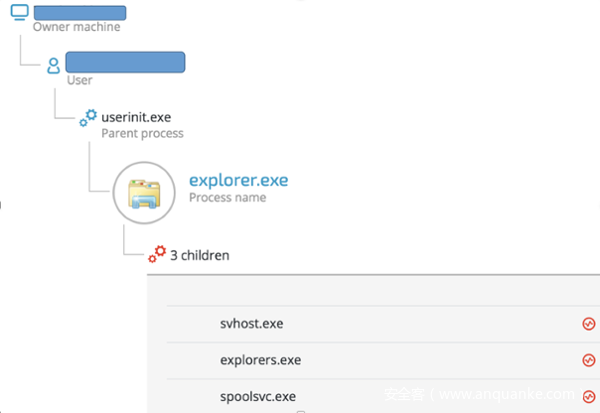The width and height of the screenshot is (600, 413).
Task: Click the red gears icon beside 3 children
Action: pos(156,255)
